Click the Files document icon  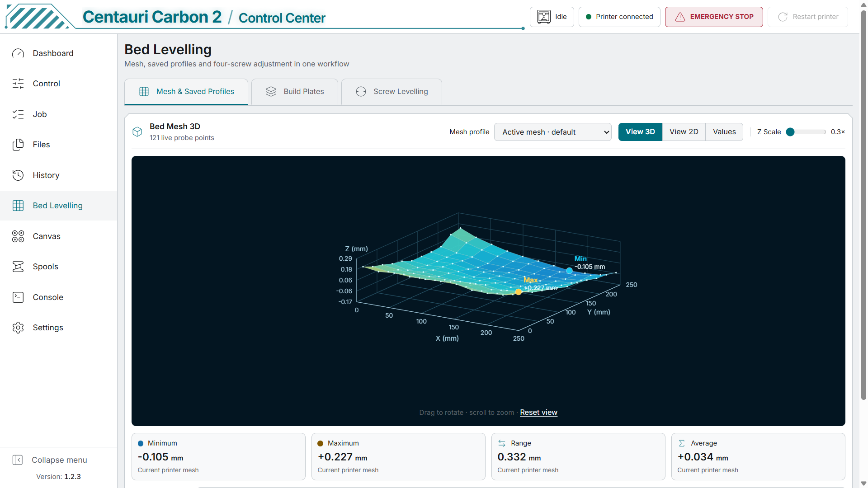[18, 145]
